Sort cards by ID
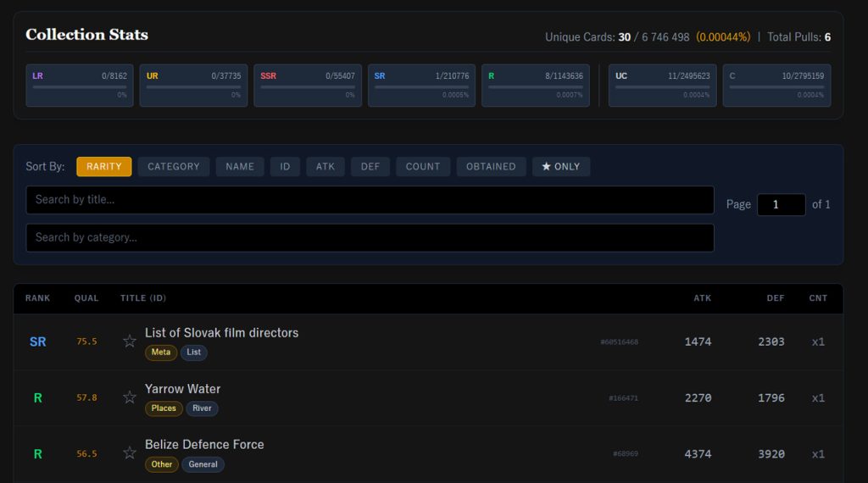This screenshot has width=868, height=483. pyautogui.click(x=285, y=167)
